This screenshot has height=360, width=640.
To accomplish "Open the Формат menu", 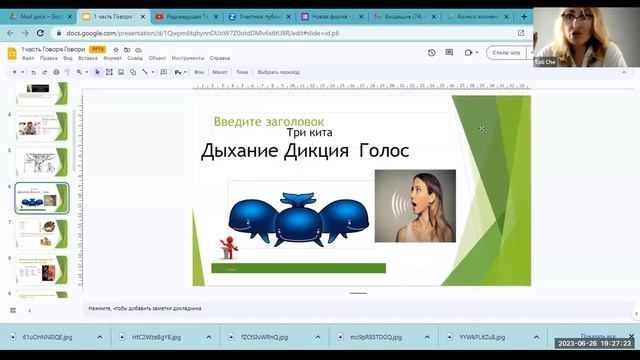I will 112,58.
